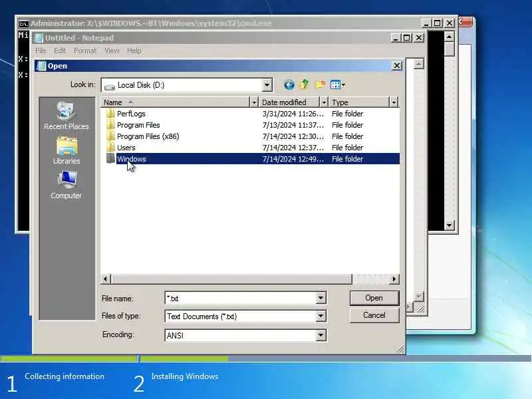The image size is (532, 399).
Task: Go up one folder level icon
Action: (304, 84)
